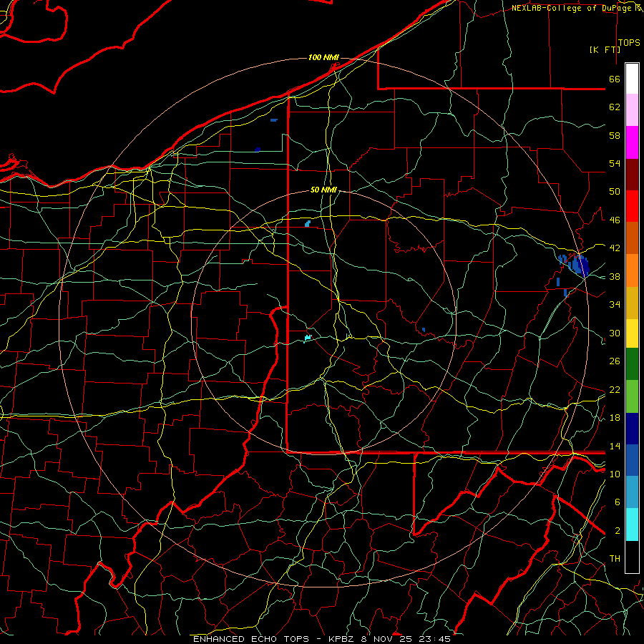Click the 22 scale value

[615, 390]
